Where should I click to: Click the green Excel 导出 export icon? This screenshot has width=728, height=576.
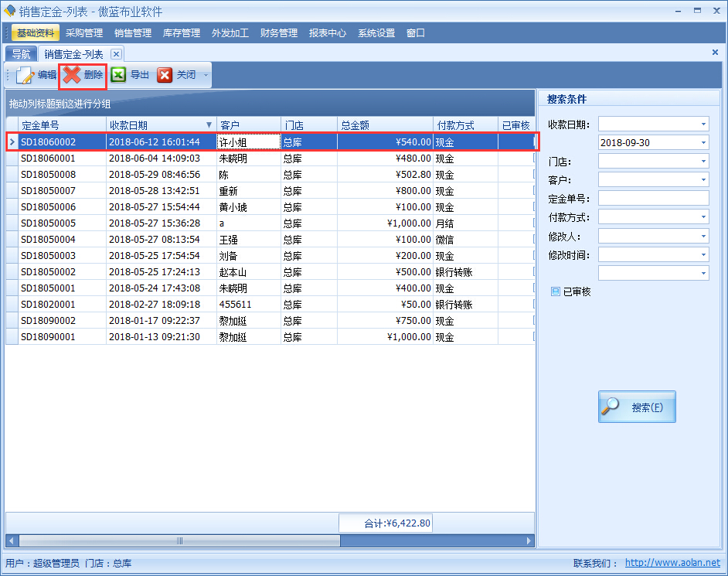coord(118,75)
